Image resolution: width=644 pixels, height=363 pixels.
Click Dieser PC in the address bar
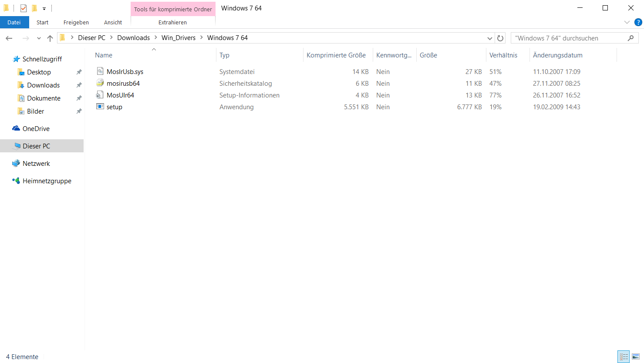(x=91, y=38)
